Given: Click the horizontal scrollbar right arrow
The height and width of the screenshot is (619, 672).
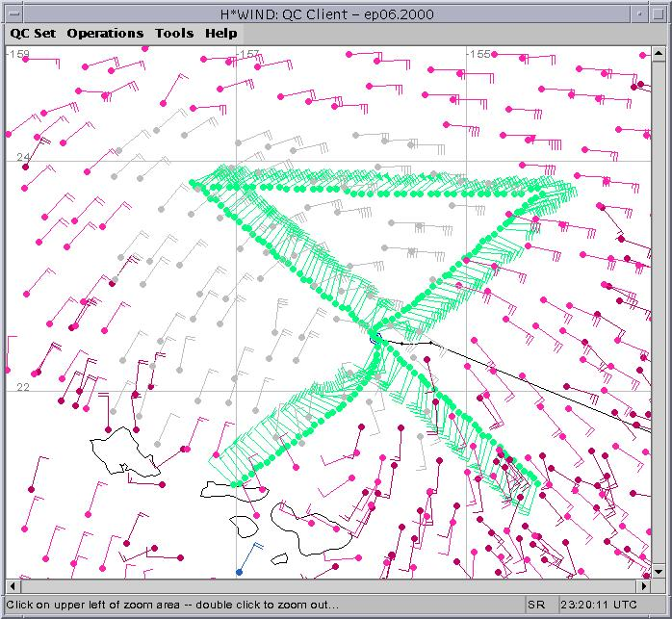Looking at the screenshot, I should 644,585.
